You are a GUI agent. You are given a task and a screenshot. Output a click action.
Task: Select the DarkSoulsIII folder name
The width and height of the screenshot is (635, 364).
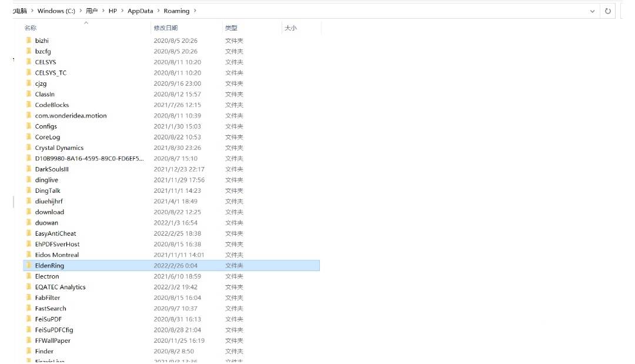point(52,169)
